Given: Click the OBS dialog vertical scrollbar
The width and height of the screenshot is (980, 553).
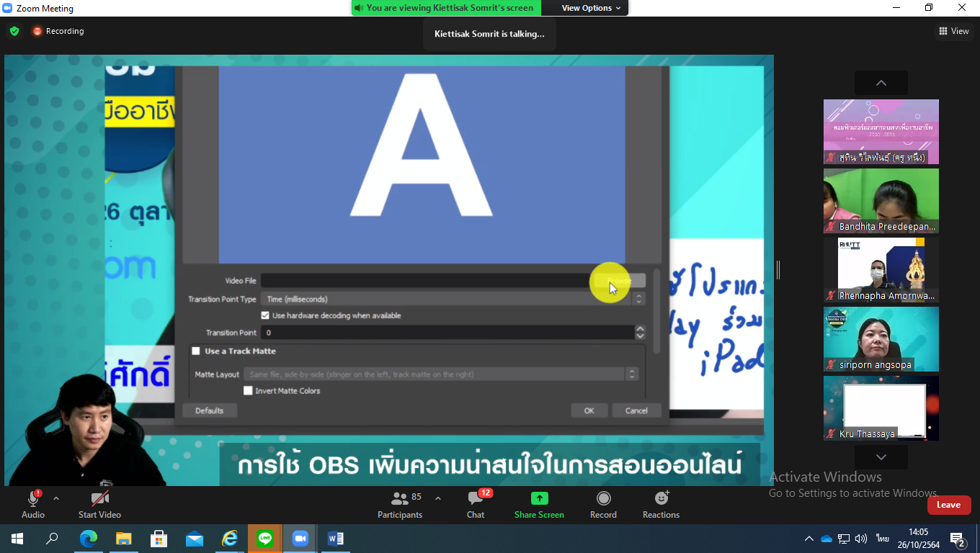Looking at the screenshot, I should point(656,310).
